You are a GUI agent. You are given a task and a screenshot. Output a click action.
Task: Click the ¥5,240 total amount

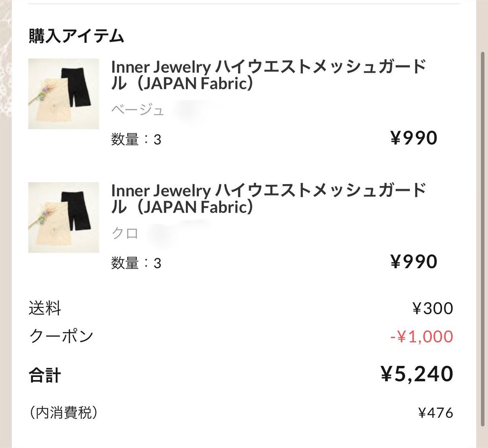(417, 374)
